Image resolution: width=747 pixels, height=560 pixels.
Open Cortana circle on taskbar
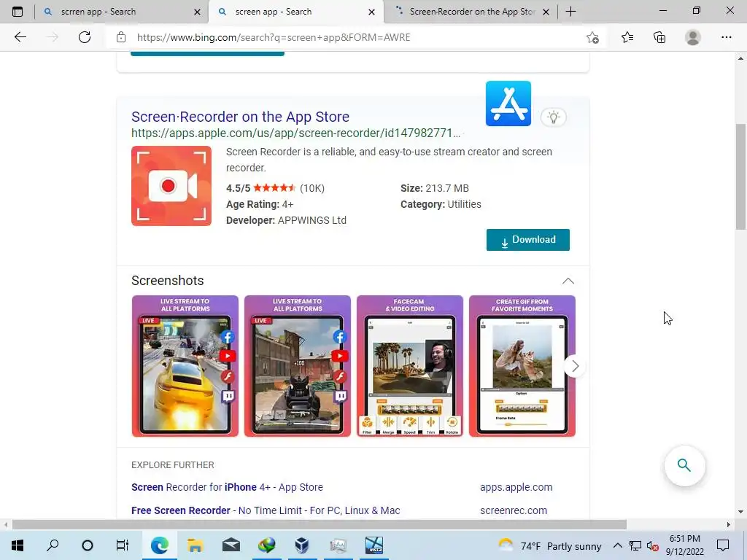click(88, 545)
